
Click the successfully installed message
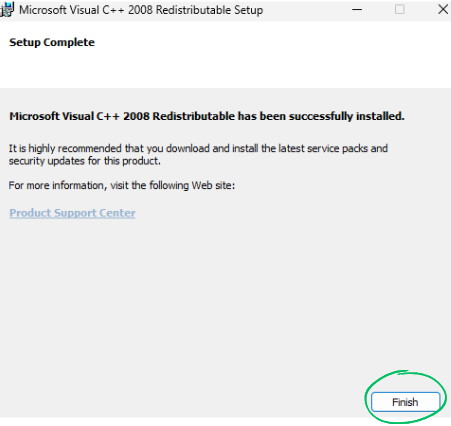pyautogui.click(x=207, y=116)
